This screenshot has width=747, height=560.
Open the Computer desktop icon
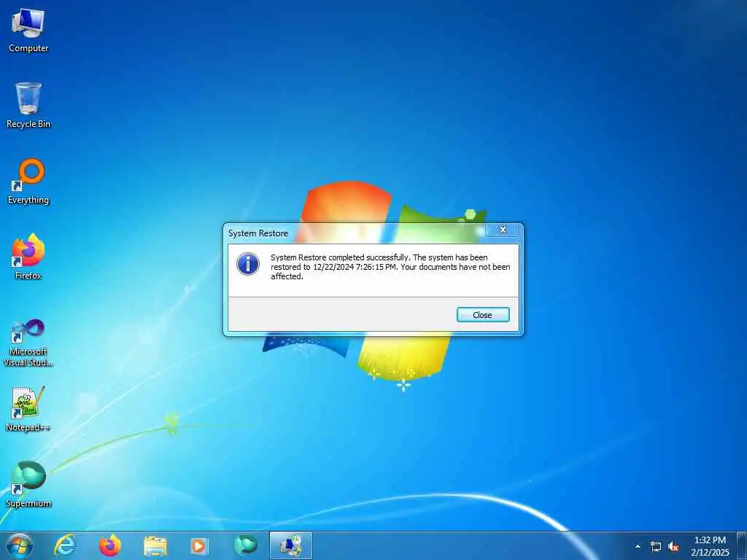click(28, 31)
